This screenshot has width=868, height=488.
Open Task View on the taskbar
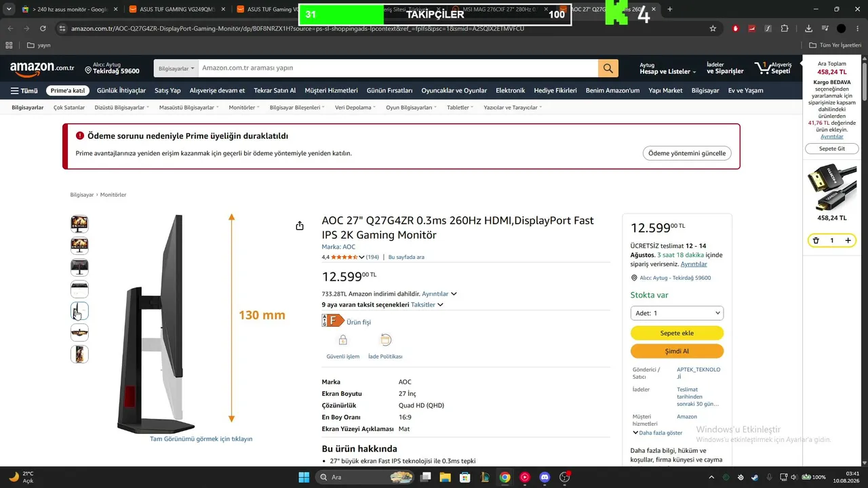(425, 477)
